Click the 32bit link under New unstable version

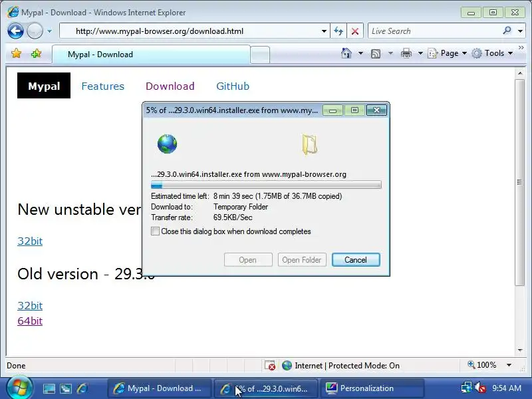(x=30, y=241)
